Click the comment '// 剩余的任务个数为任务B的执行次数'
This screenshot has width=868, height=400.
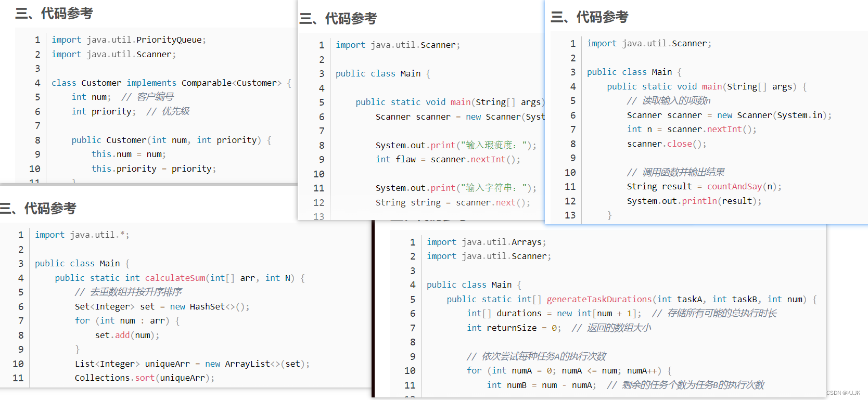pos(685,385)
